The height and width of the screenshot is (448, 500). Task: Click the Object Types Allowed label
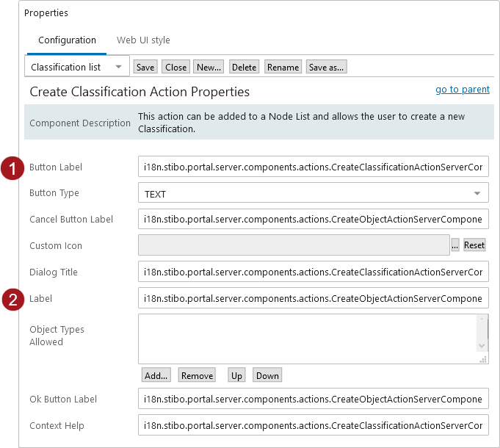pyautogui.click(x=57, y=336)
